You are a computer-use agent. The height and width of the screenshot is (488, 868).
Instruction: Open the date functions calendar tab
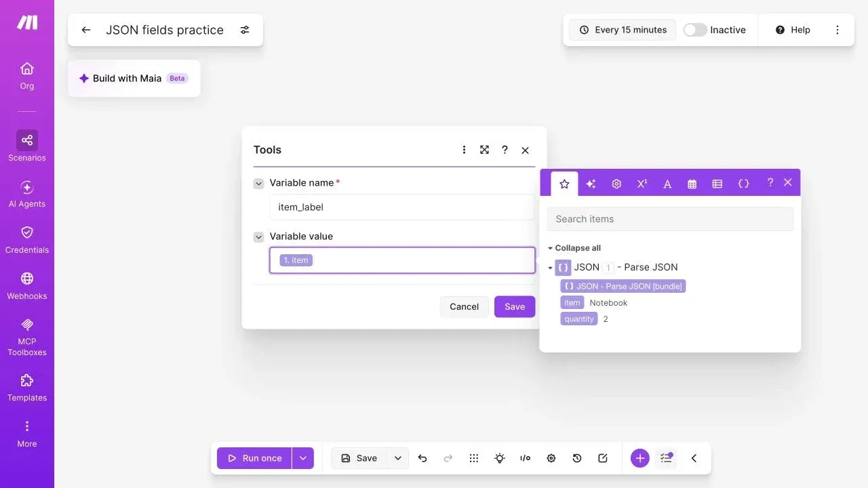point(692,184)
